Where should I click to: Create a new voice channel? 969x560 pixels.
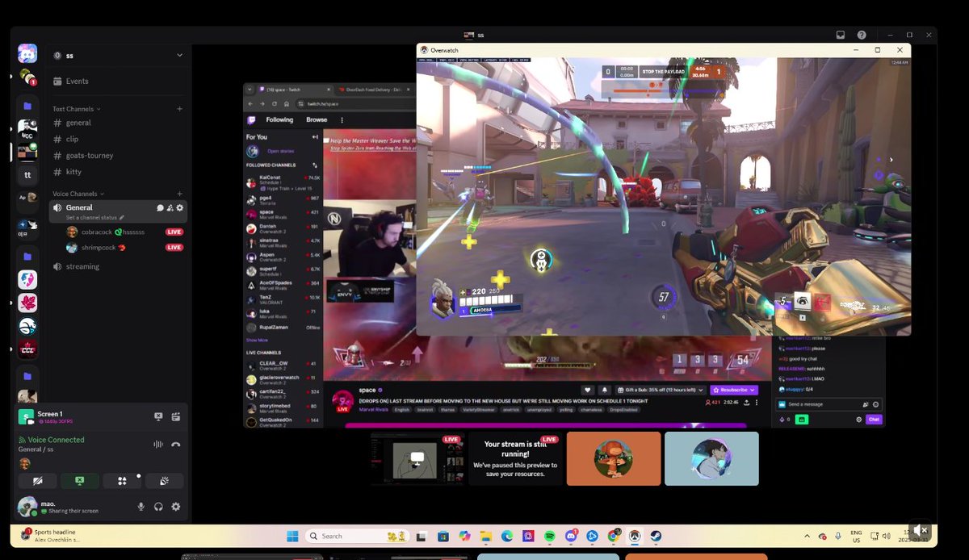(179, 194)
